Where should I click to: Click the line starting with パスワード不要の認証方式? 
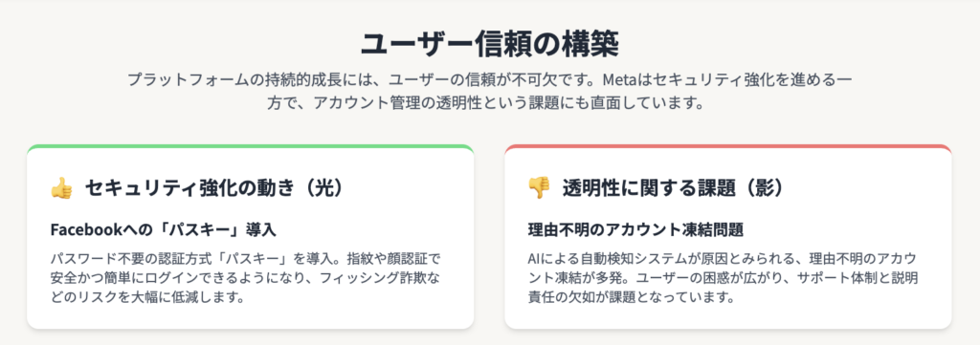pos(250,258)
